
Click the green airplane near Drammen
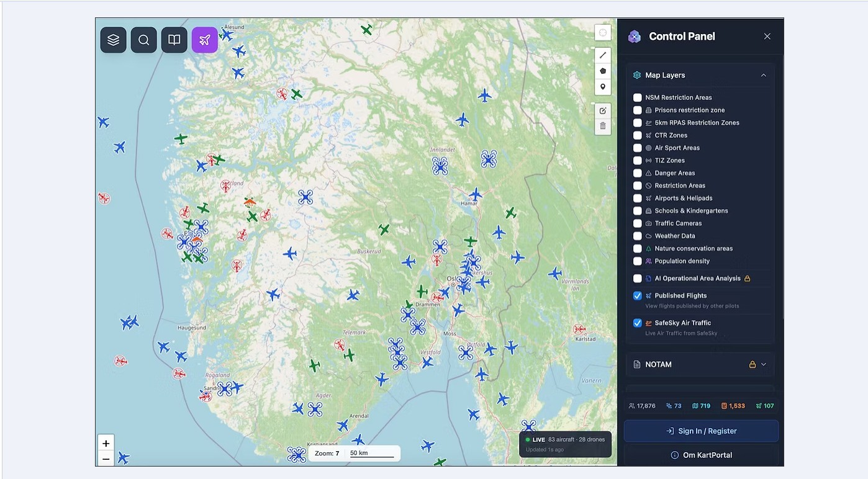422,291
